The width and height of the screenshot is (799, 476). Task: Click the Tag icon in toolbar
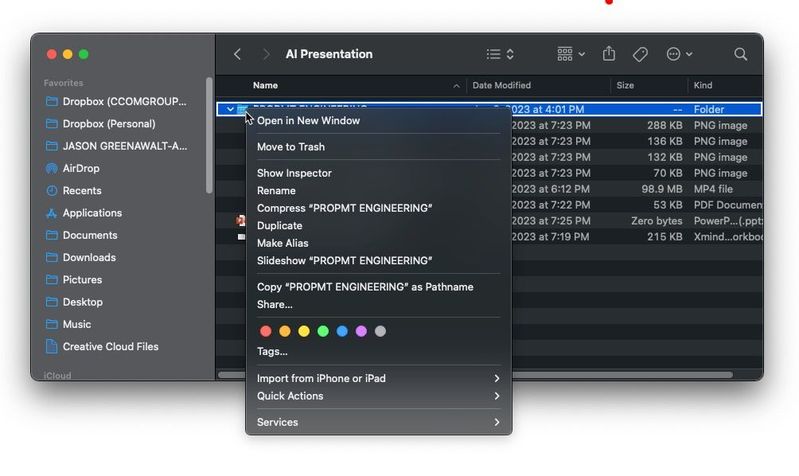tap(640, 54)
